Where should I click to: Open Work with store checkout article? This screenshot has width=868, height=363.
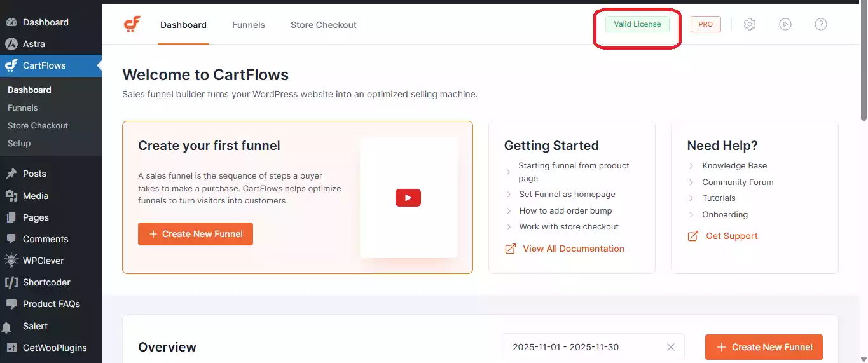tap(568, 226)
